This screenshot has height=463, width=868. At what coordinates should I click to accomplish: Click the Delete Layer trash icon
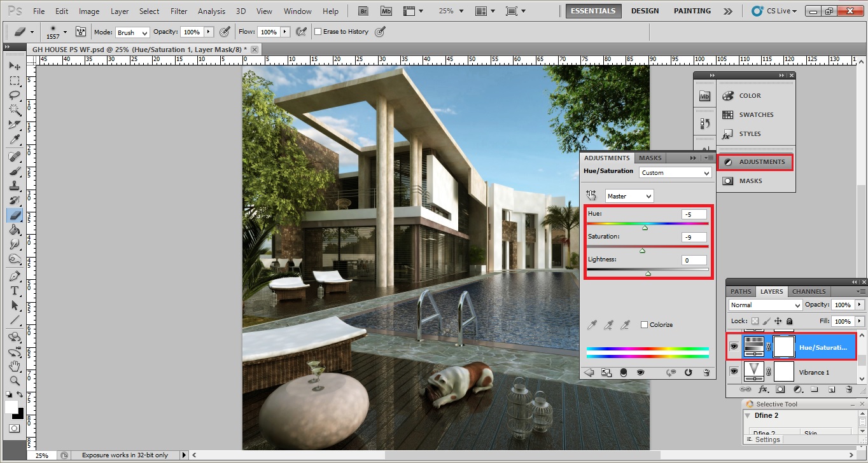(x=849, y=389)
